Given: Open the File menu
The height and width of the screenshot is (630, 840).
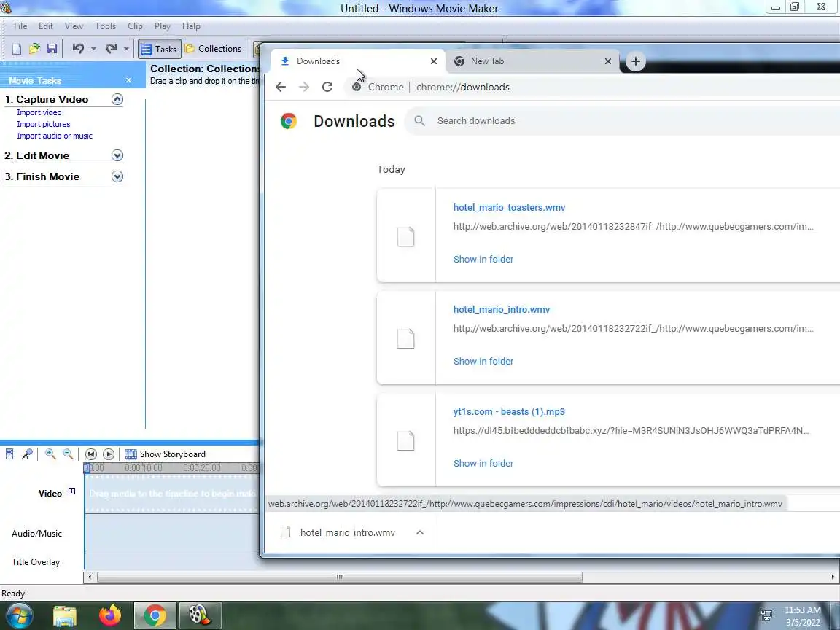Looking at the screenshot, I should tap(20, 26).
